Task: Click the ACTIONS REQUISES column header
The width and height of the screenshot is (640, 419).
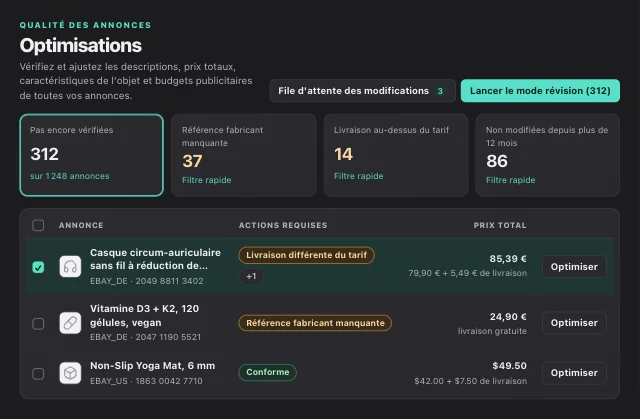Action: tap(283, 225)
